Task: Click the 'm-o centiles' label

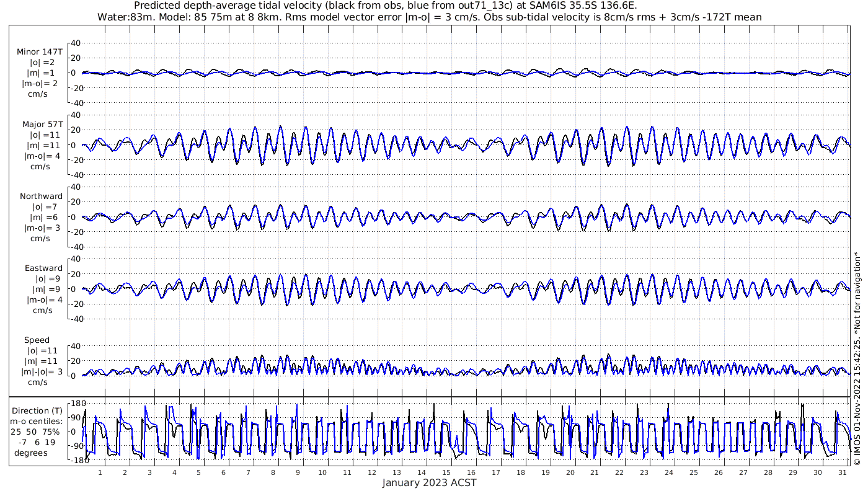Action: click(38, 422)
